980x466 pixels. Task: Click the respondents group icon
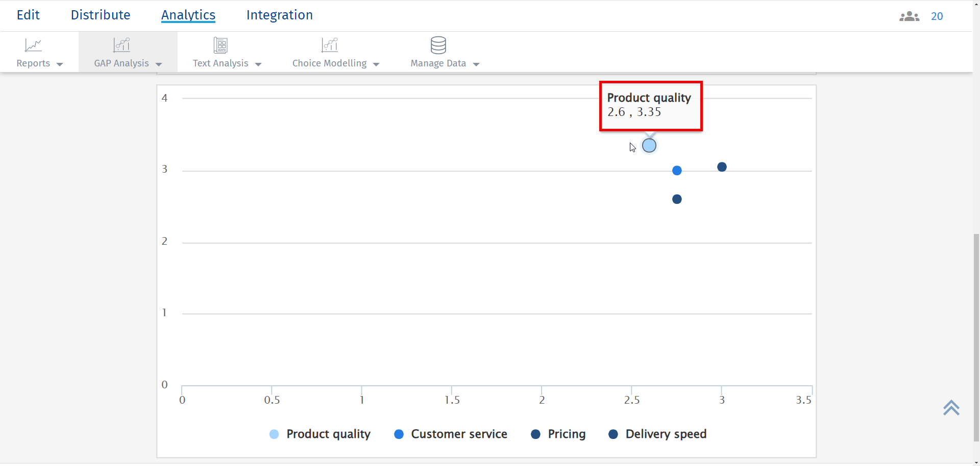point(909,16)
